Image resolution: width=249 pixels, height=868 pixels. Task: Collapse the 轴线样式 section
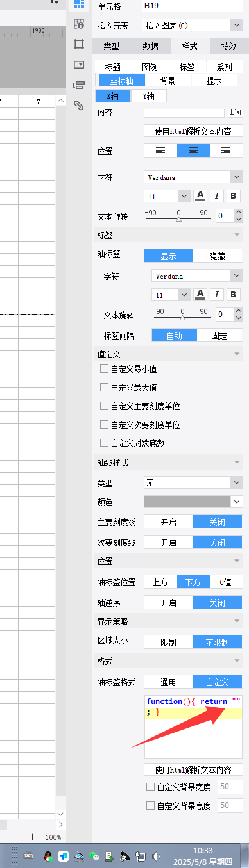tap(237, 462)
